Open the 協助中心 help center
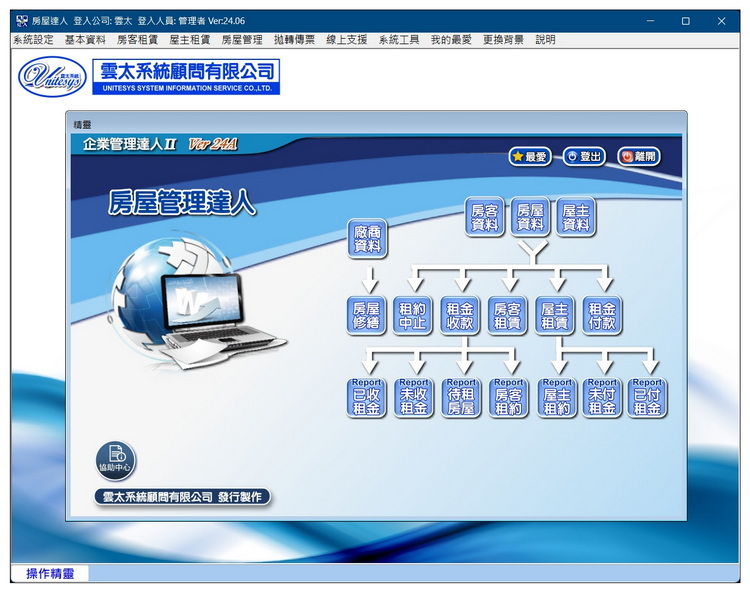750x593 pixels. click(x=115, y=460)
